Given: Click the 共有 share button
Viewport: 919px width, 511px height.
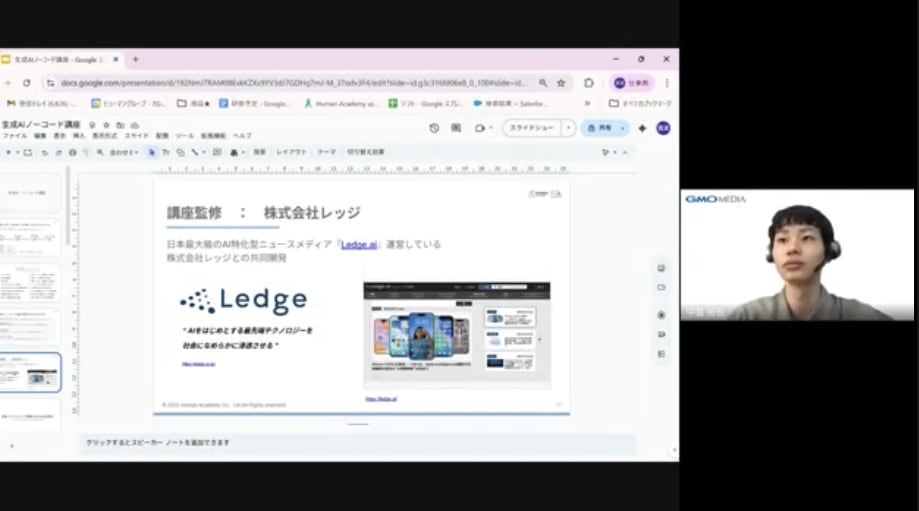Looking at the screenshot, I should tap(599, 128).
